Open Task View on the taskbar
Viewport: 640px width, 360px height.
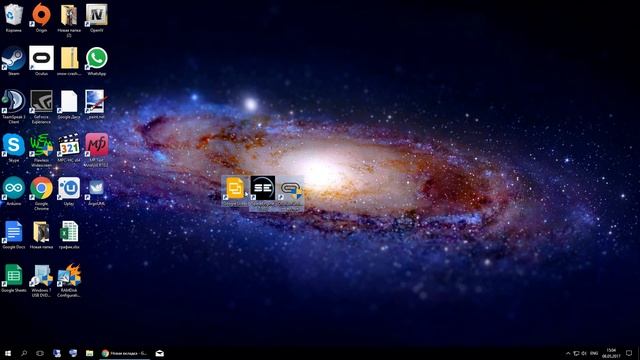coord(40,353)
